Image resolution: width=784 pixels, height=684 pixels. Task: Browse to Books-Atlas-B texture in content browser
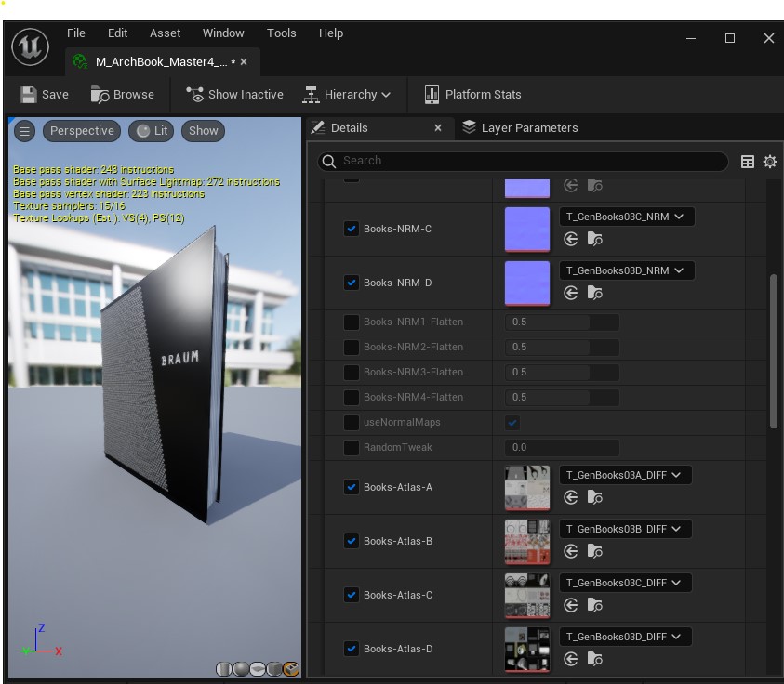click(594, 552)
